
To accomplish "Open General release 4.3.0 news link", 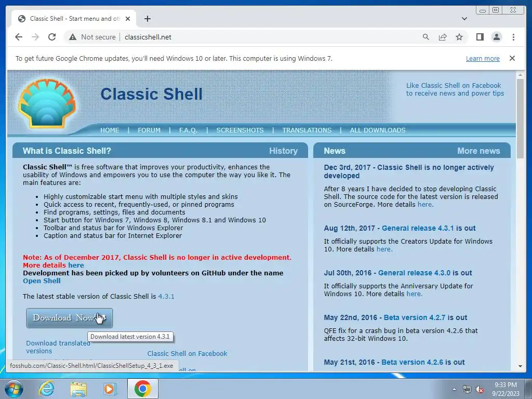I will click(414, 273).
